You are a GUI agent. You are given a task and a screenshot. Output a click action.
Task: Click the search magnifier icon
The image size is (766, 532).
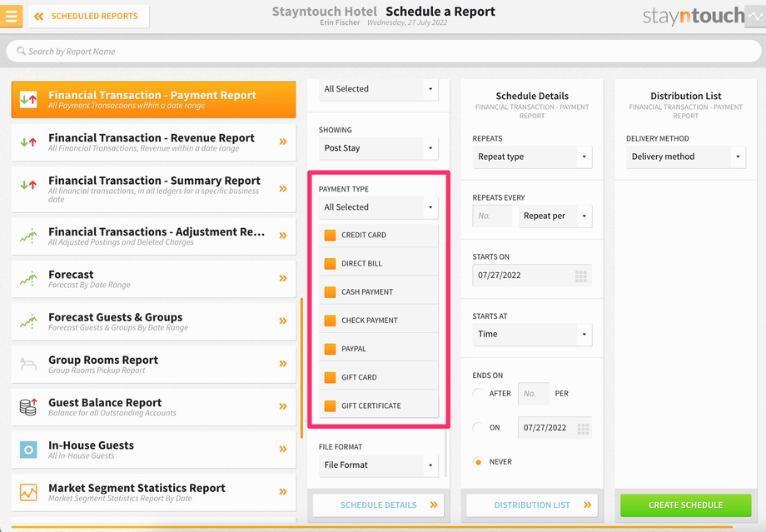coord(21,51)
